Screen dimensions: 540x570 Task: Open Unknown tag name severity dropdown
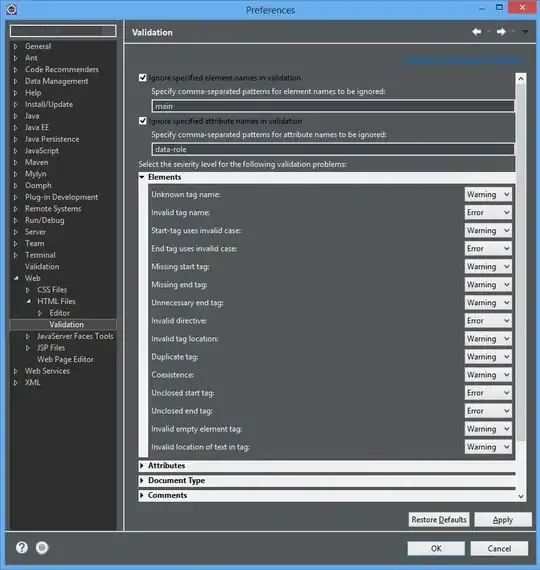(x=488, y=194)
